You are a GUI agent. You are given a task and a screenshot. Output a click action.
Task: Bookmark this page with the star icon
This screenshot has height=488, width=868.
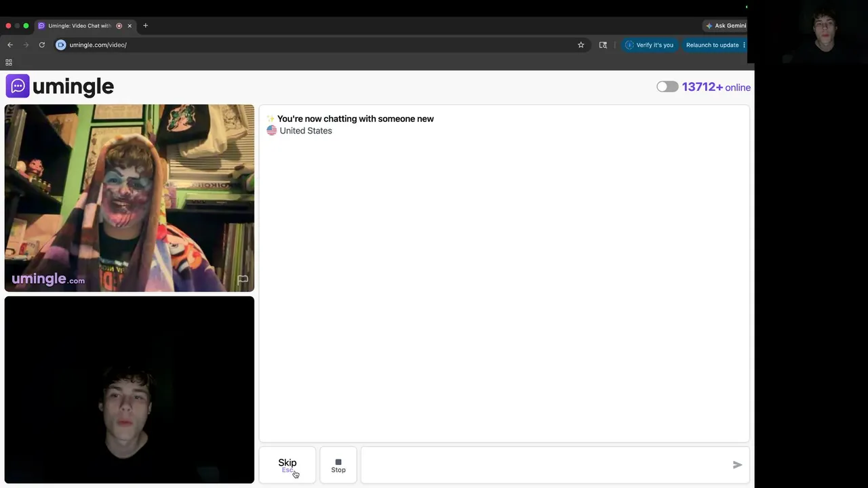[580, 45]
